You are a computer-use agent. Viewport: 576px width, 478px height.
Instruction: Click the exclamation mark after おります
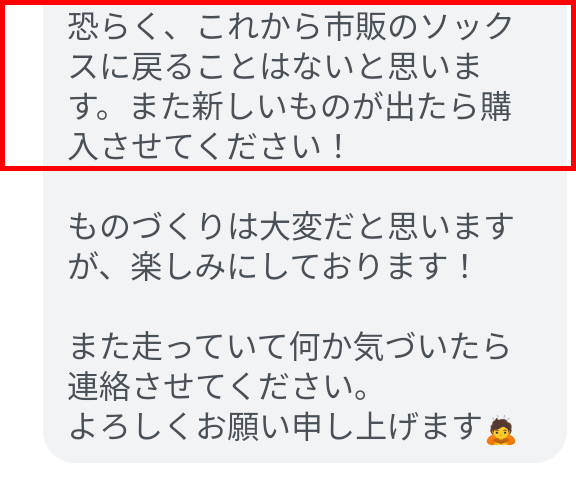(464, 266)
